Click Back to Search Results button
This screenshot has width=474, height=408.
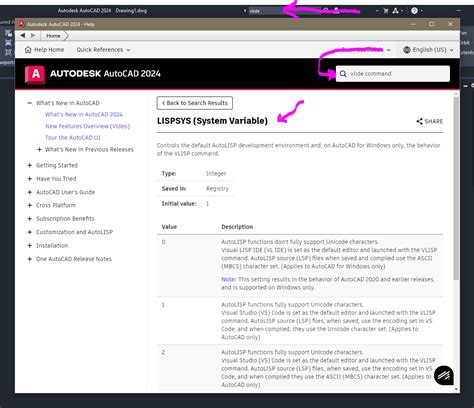click(x=195, y=103)
